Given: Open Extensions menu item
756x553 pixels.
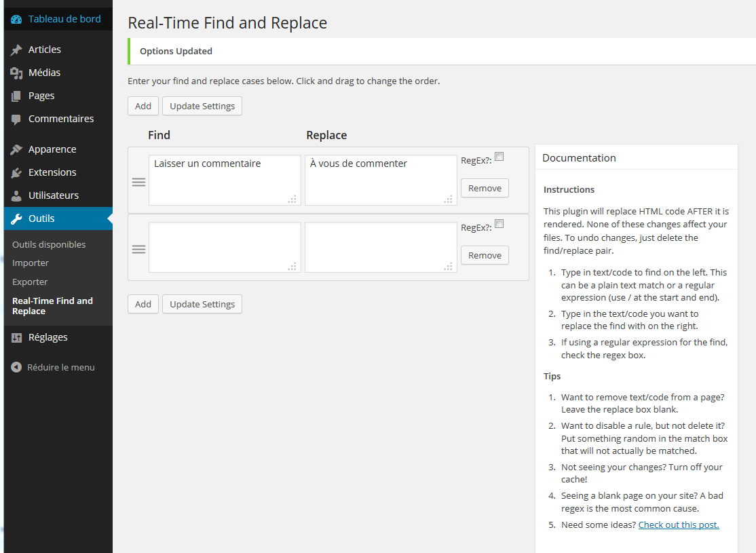Looking at the screenshot, I should 58,172.
